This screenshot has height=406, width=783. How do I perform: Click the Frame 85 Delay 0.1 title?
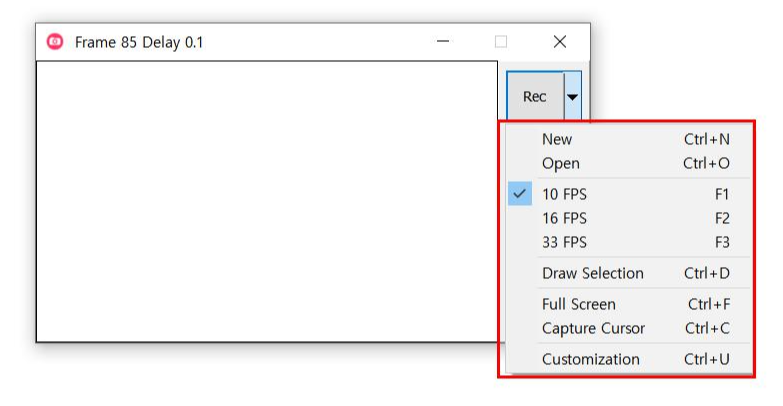coord(139,42)
